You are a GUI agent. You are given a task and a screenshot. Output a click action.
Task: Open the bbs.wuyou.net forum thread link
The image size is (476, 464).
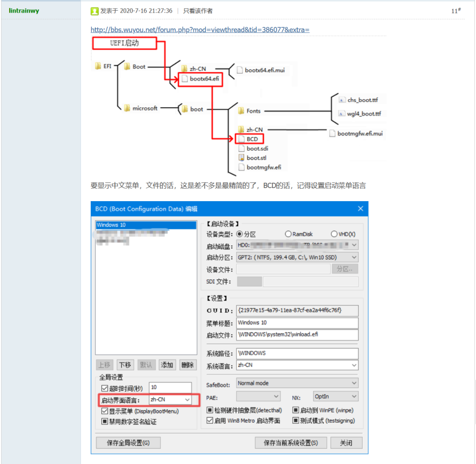[x=200, y=29]
